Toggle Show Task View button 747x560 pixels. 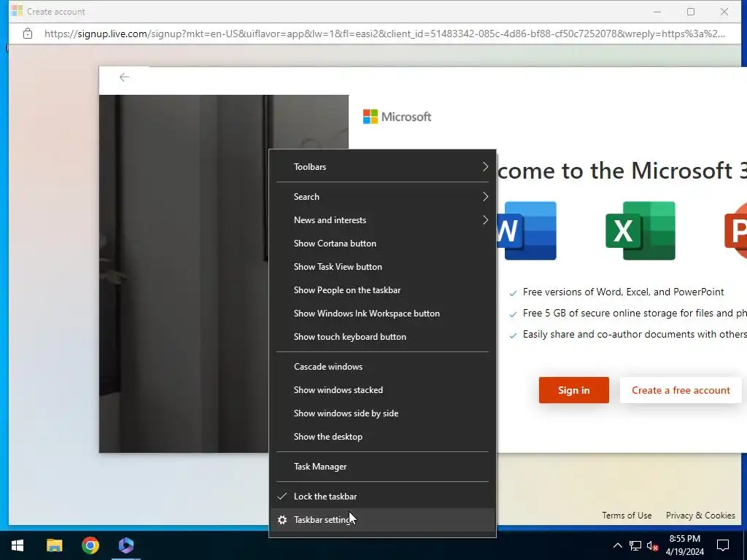point(382,267)
